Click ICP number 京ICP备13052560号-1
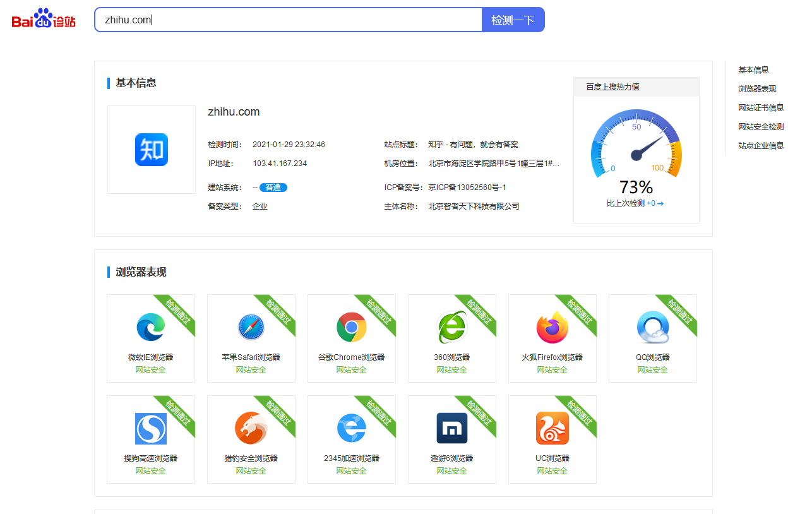Viewport: 812px width, 514px height. click(x=467, y=188)
